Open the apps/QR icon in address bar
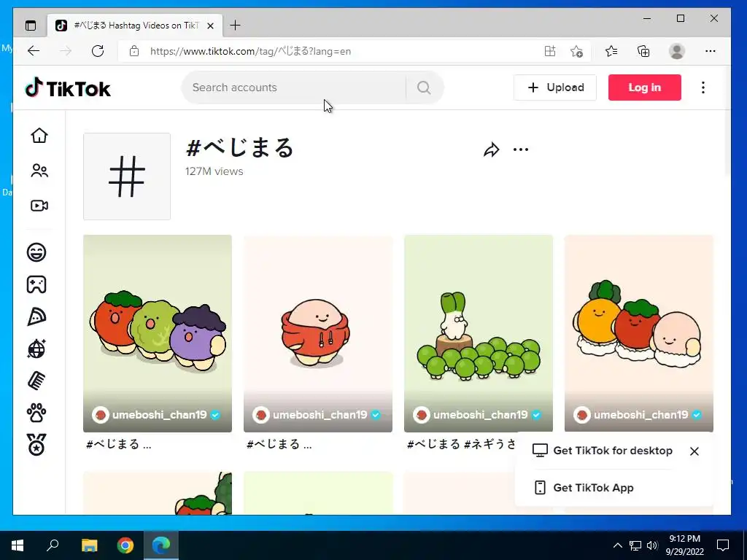 [550, 51]
